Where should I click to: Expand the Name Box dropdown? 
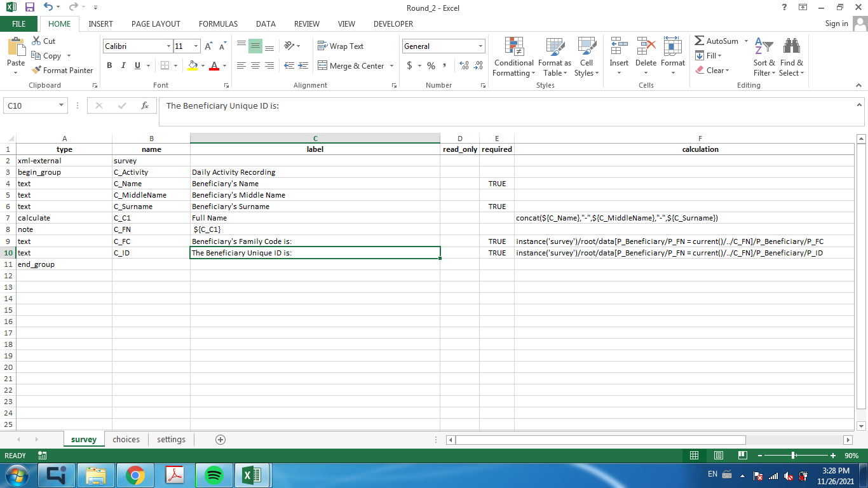coord(61,105)
